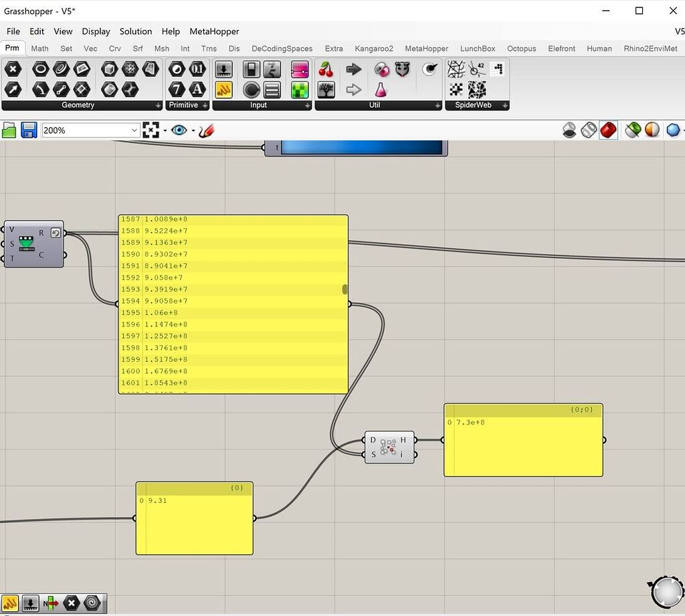Select the digit '7' Integer icon in Primitive panel
This screenshot has height=616, width=685.
[176, 90]
